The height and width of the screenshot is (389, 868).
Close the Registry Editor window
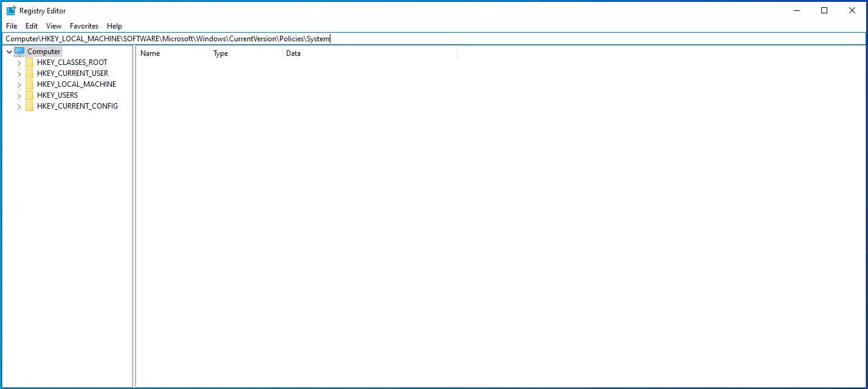pos(852,10)
